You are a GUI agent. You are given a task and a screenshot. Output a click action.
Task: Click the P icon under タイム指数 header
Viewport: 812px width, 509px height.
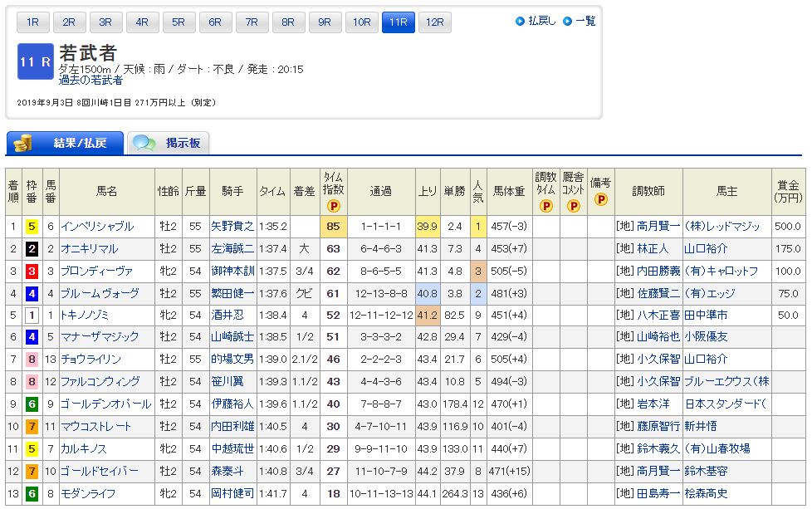pos(334,206)
